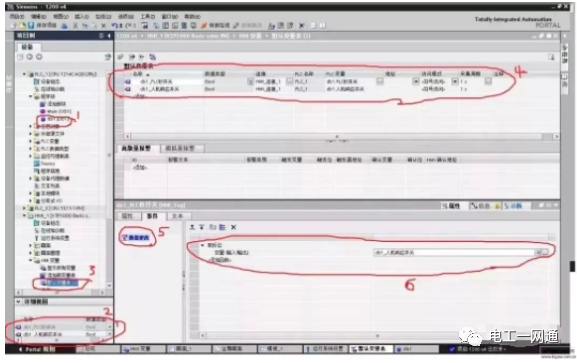Open the 项目 menu
577x363 pixels.
[17, 17]
